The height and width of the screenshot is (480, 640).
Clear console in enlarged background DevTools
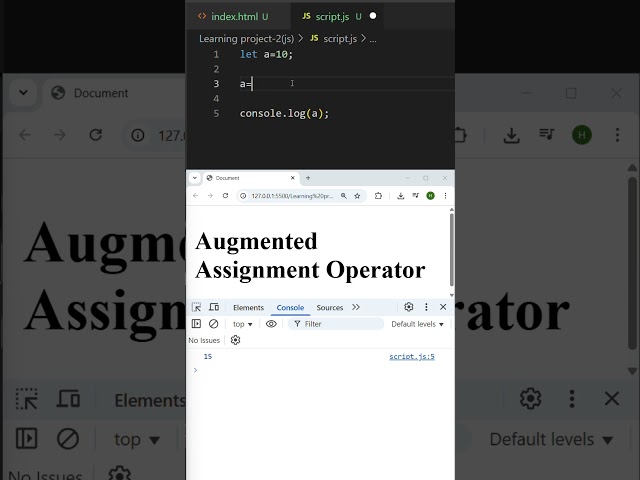[68, 439]
